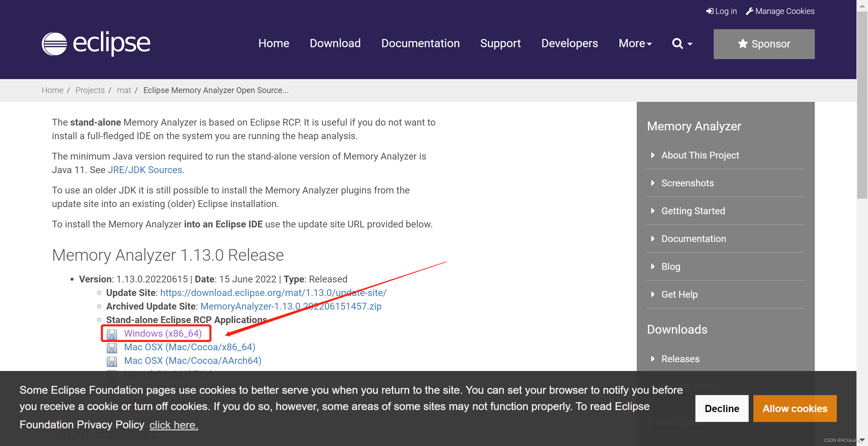The image size is (868, 446).
Task: Open Getting Started sidebar item
Action: (693, 211)
